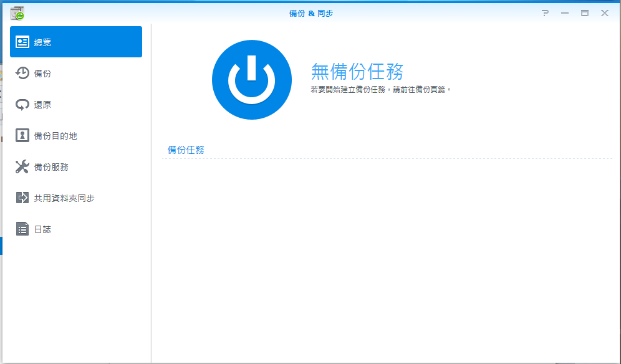Click the 若要開始建立備份任務 hint text
Image resolution: width=621 pixels, height=364 pixels.
(380, 90)
